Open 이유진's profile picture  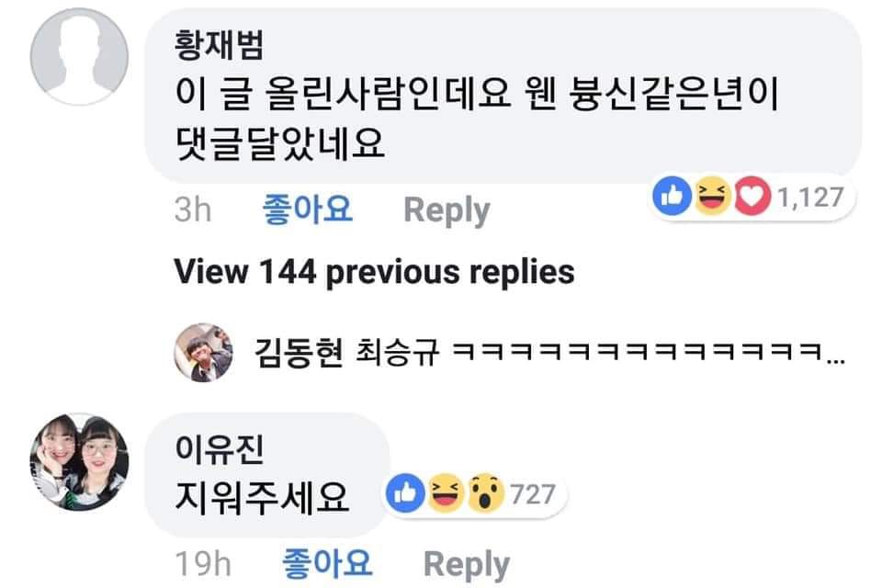coord(79,462)
